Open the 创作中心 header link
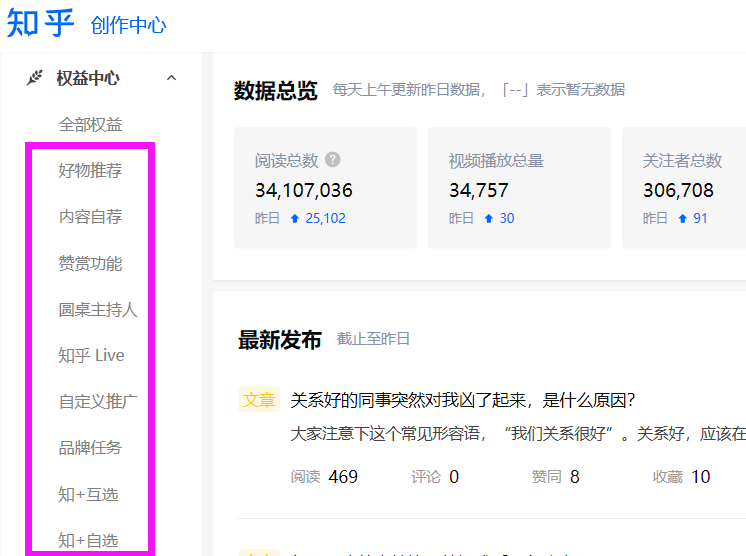Image resolution: width=746 pixels, height=556 pixels. [128, 25]
